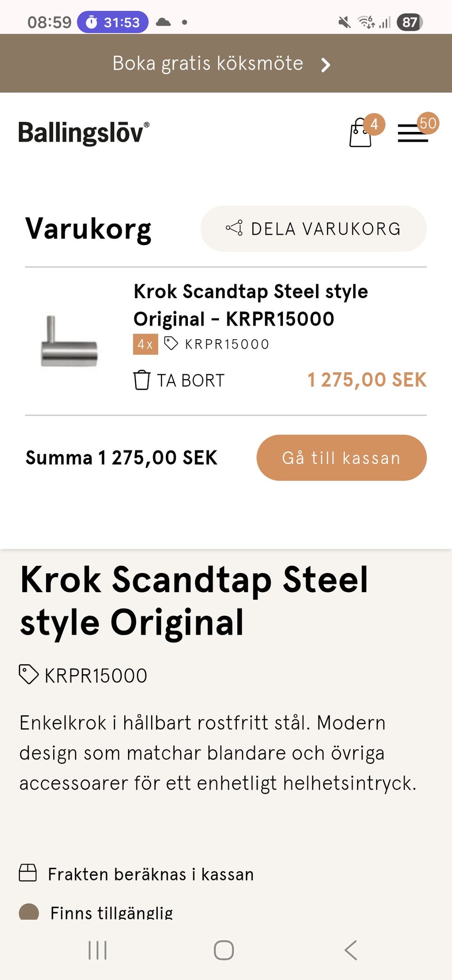Tap the trash can remove icon
This screenshot has height=980, width=452.
point(141,380)
